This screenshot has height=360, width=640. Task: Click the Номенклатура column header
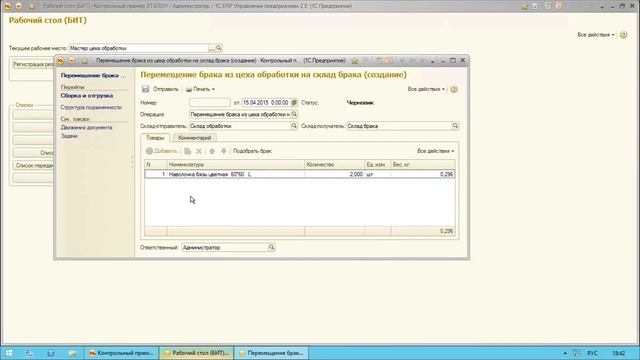pyautogui.click(x=236, y=164)
